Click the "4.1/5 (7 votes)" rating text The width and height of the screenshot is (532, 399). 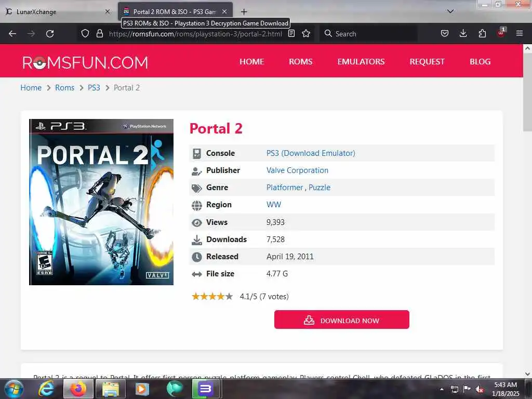click(x=264, y=297)
